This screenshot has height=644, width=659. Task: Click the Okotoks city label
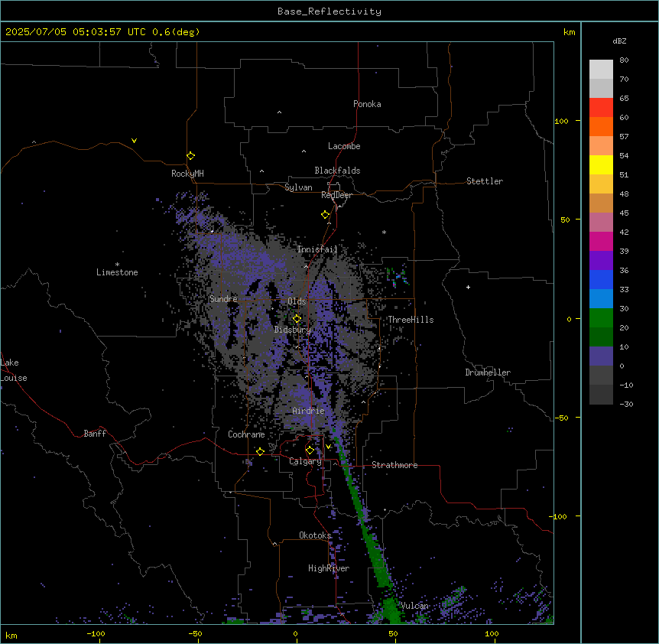point(315,535)
